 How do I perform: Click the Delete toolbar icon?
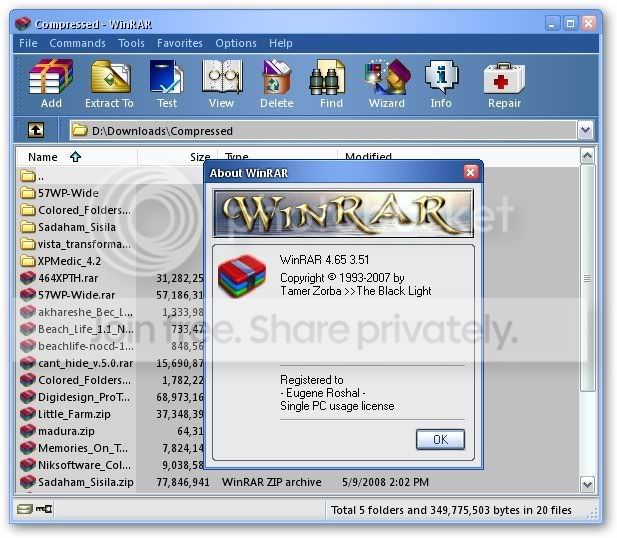(276, 77)
